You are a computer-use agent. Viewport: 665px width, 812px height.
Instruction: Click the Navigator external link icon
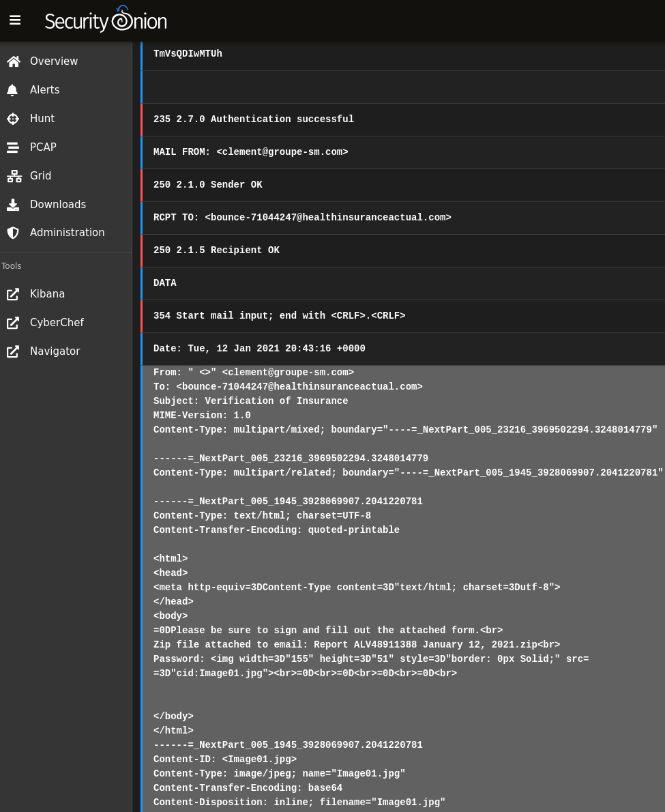pyautogui.click(x=13, y=351)
